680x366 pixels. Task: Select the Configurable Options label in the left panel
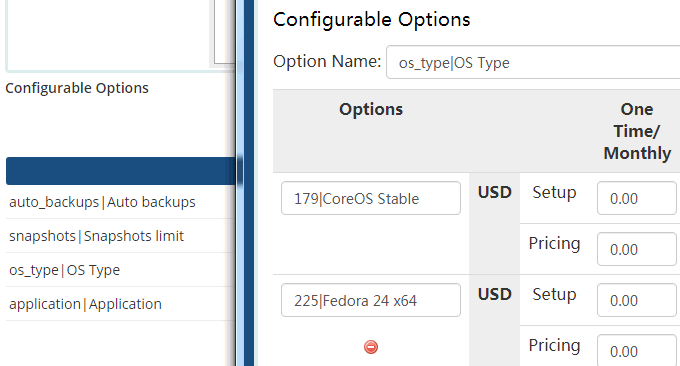[x=77, y=88]
